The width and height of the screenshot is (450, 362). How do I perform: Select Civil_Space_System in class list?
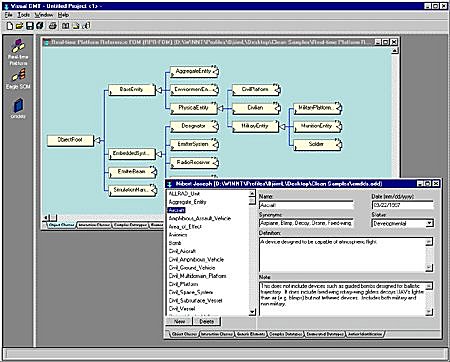191,292
